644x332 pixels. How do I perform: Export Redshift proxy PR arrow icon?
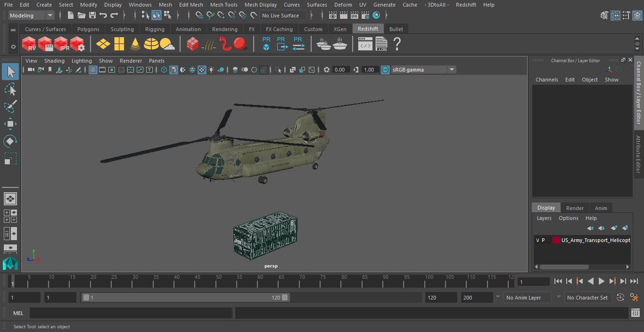coord(281,44)
